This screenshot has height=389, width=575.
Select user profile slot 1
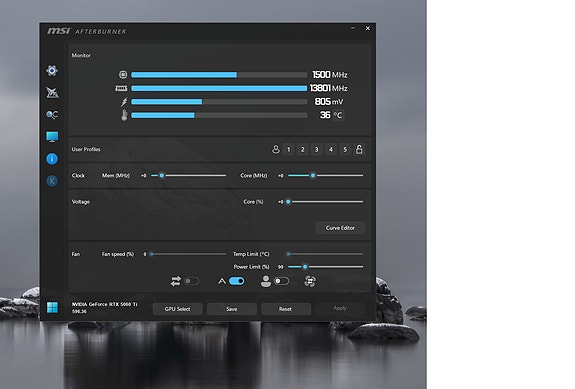(x=289, y=149)
